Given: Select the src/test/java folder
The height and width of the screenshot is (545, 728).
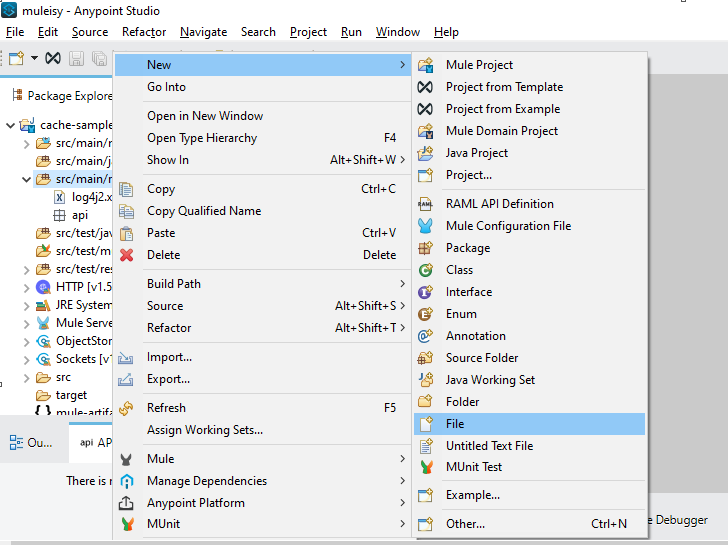Looking at the screenshot, I should (74, 234).
